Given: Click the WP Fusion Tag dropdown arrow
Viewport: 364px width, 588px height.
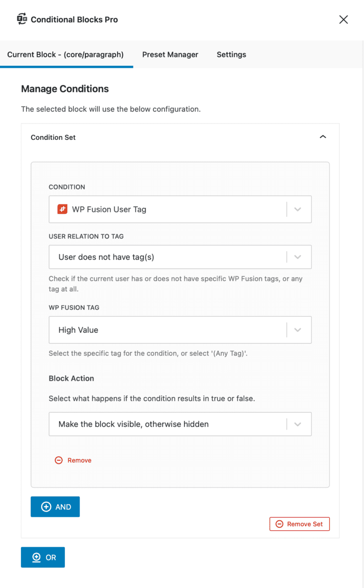Looking at the screenshot, I should 298,330.
